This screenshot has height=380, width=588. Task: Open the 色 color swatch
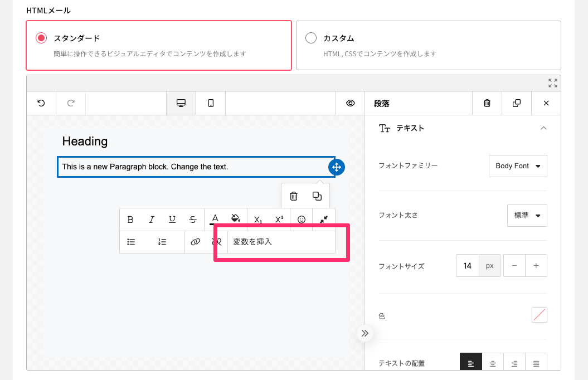(x=540, y=315)
